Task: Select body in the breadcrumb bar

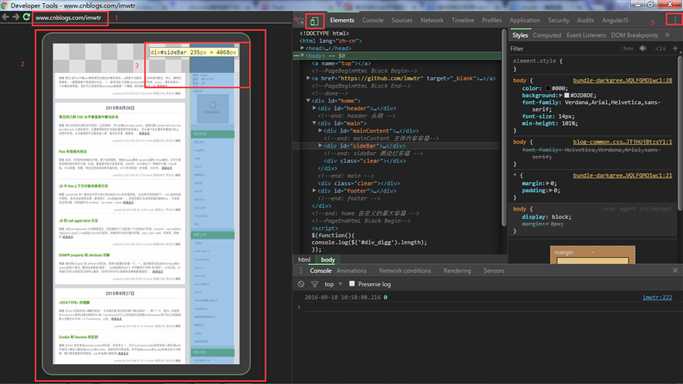Action: point(328,260)
